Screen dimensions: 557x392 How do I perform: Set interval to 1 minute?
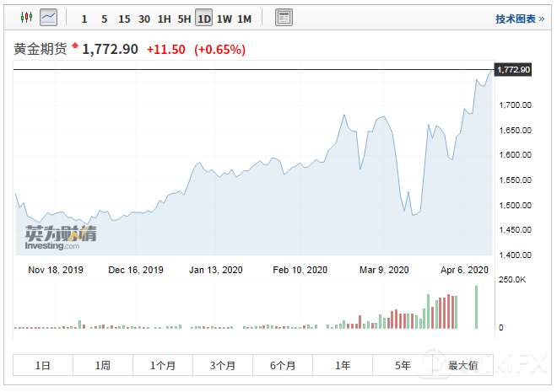click(x=84, y=19)
